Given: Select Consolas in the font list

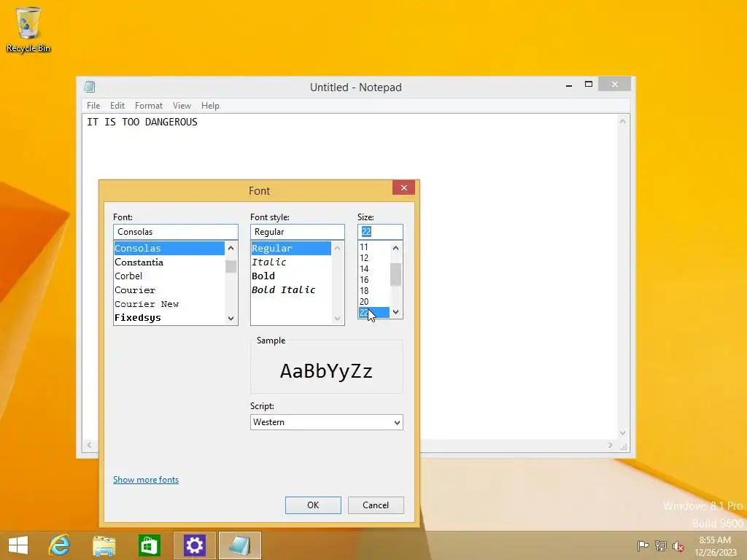Looking at the screenshot, I should pos(169,248).
